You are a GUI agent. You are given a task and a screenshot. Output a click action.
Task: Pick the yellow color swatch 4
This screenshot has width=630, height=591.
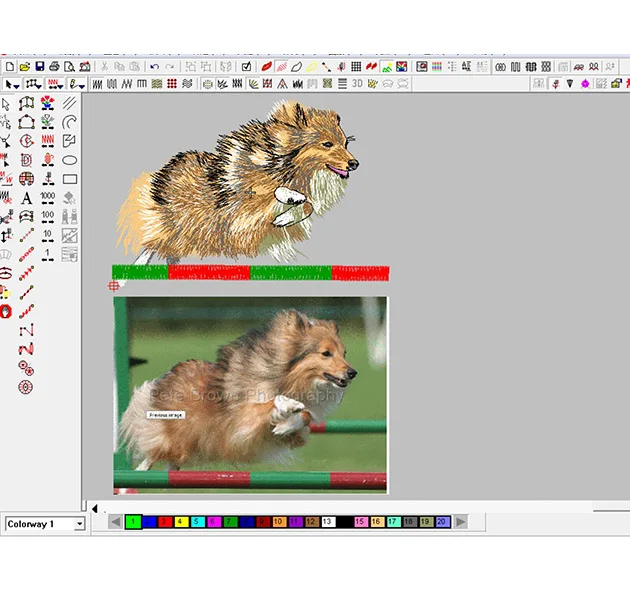tap(181, 522)
